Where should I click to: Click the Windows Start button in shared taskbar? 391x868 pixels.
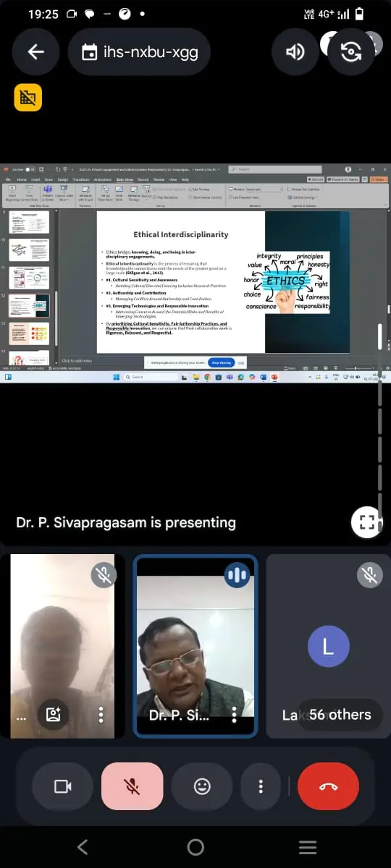coord(116,377)
